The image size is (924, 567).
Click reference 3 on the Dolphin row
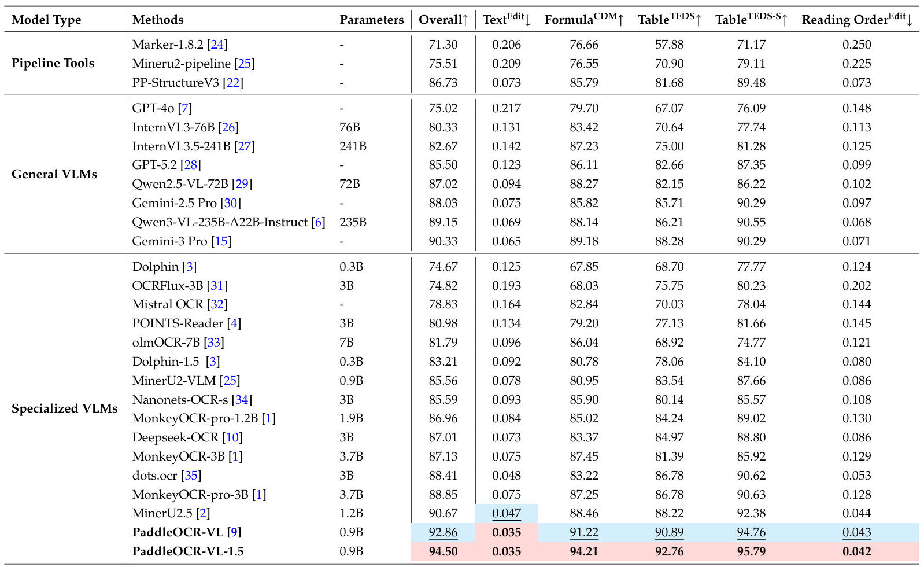(190, 267)
